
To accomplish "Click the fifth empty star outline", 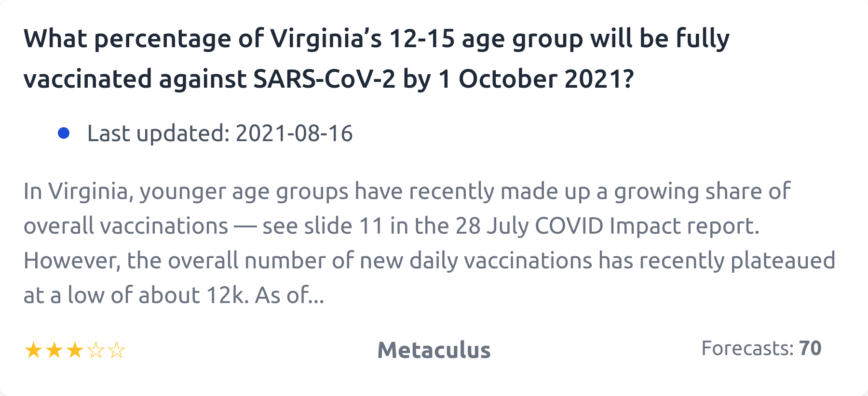I will click(x=117, y=350).
